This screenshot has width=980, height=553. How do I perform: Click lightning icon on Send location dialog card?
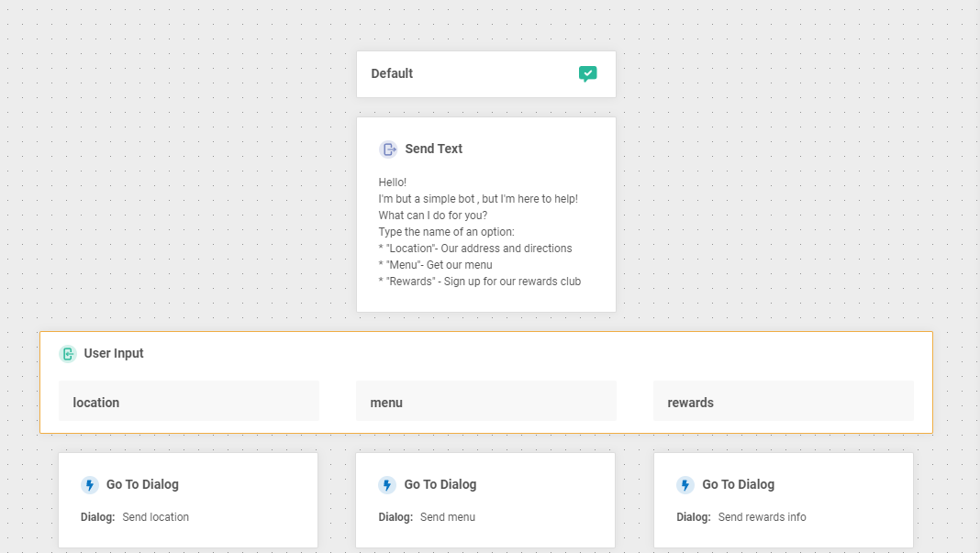(90, 485)
